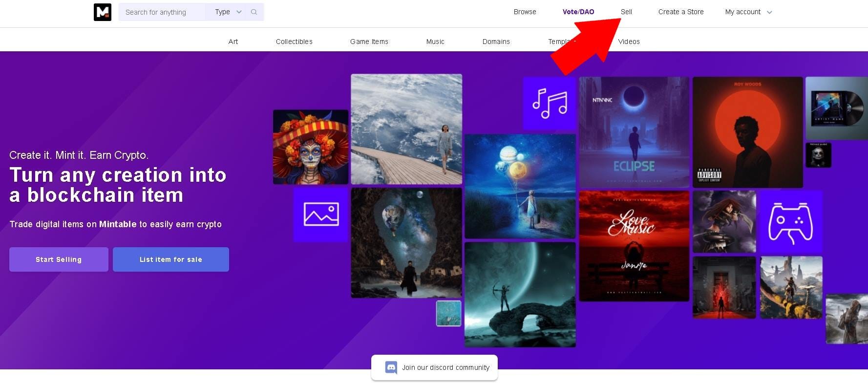868x385 pixels.
Task: Expand the My account dropdown
Action: 748,12
